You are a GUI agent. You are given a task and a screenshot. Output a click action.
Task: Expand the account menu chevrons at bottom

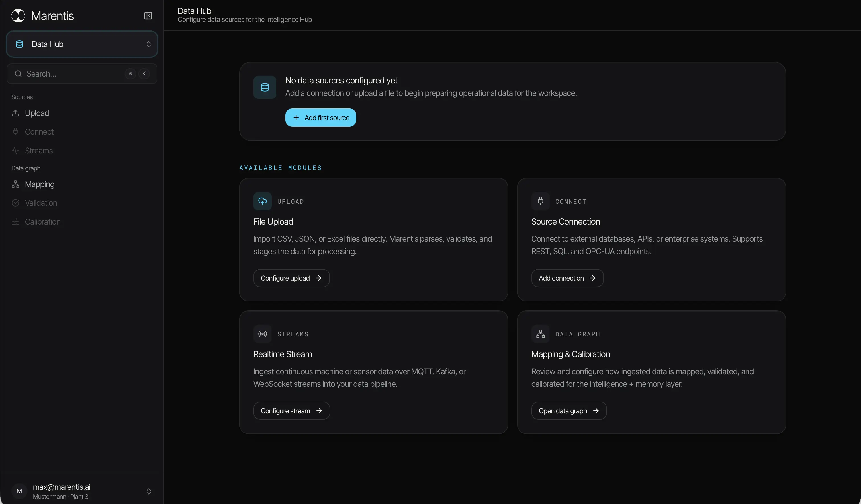[x=149, y=491]
